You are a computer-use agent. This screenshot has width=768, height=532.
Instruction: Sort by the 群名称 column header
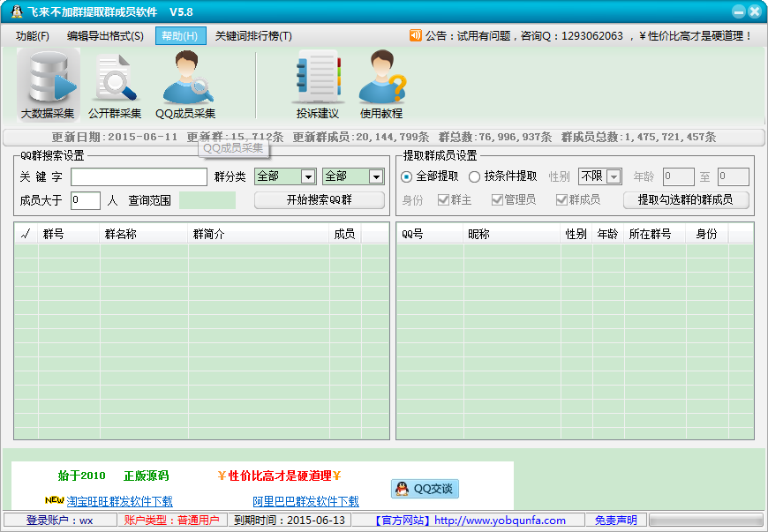(144, 234)
